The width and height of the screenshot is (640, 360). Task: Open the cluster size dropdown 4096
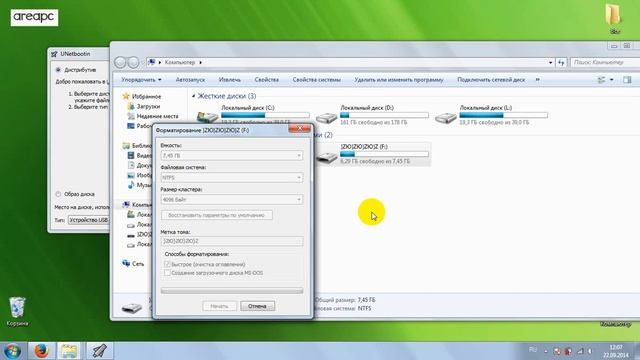point(232,200)
